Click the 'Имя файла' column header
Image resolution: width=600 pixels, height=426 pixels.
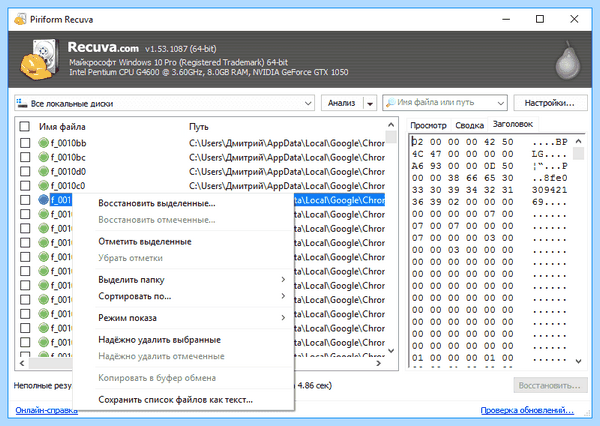62,127
